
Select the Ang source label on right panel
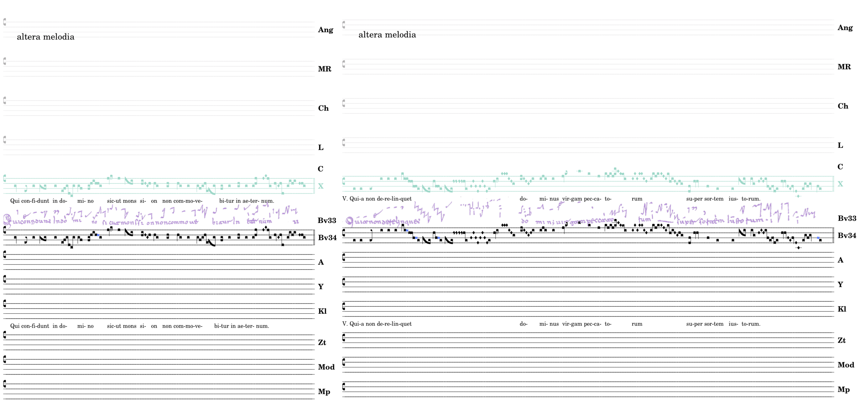coord(845,28)
